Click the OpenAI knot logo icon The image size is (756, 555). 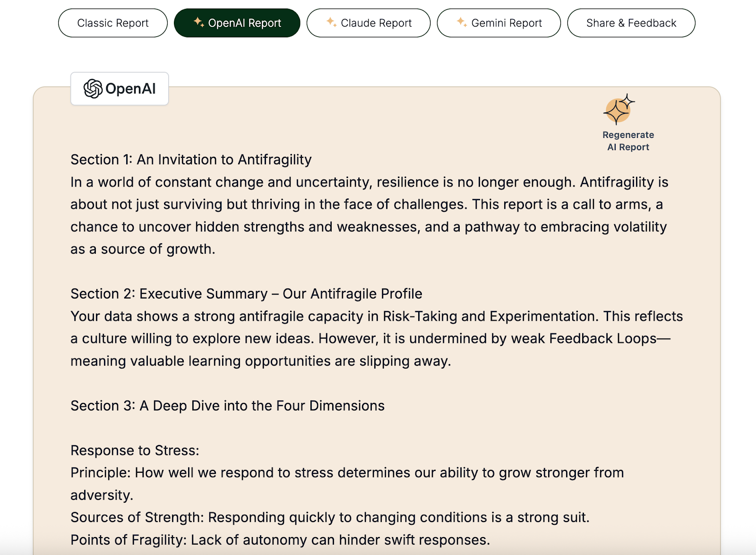tap(93, 89)
